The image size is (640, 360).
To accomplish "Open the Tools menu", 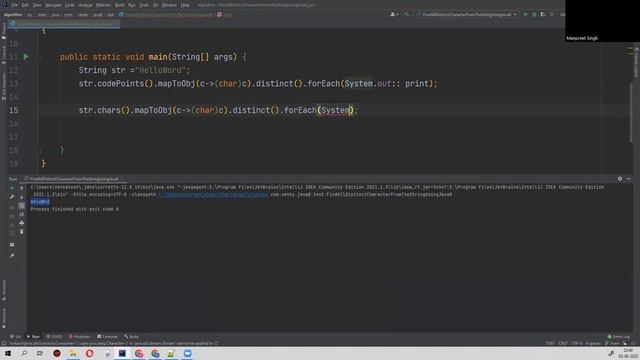I will (x=144, y=5).
